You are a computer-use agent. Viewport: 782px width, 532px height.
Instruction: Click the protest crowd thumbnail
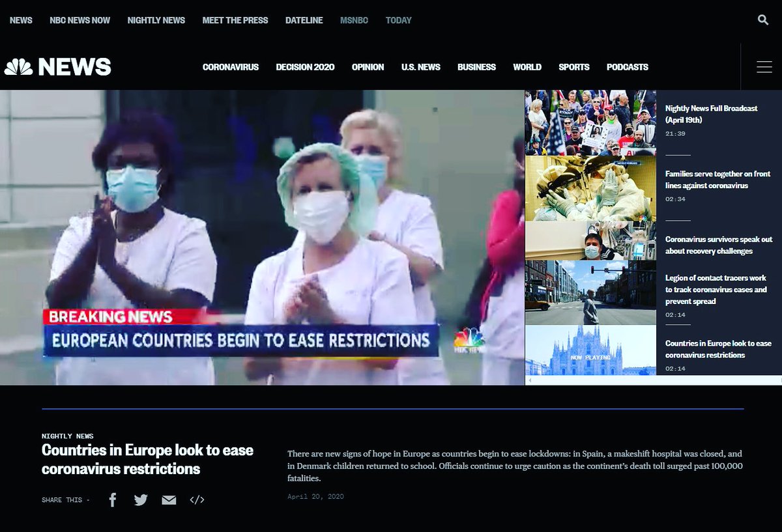pyautogui.click(x=590, y=122)
